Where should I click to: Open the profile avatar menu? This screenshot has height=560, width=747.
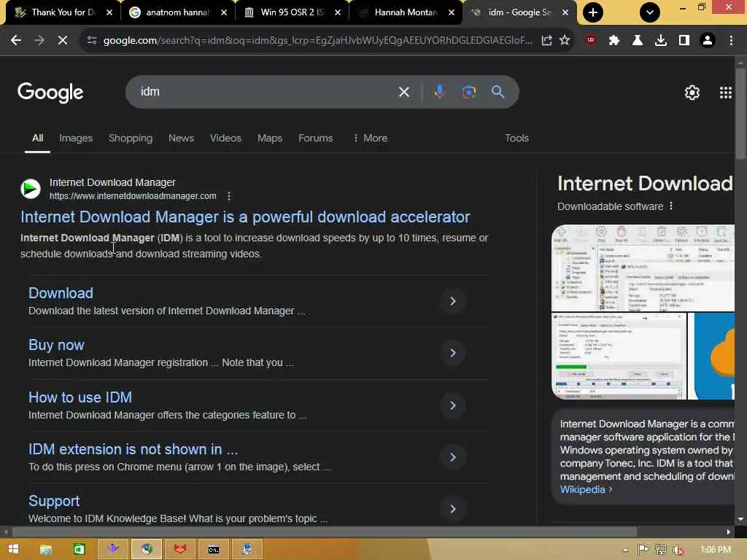coord(708,41)
